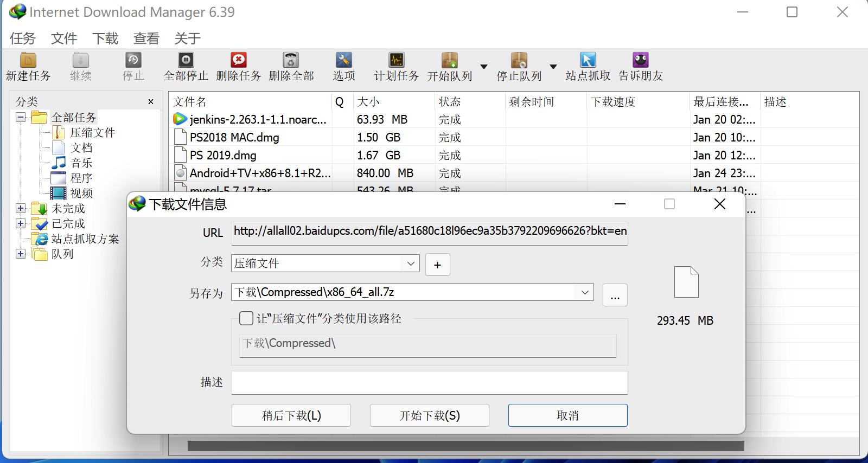868x463 pixels.
Task: Open the 关于 menu
Action: [x=188, y=38]
